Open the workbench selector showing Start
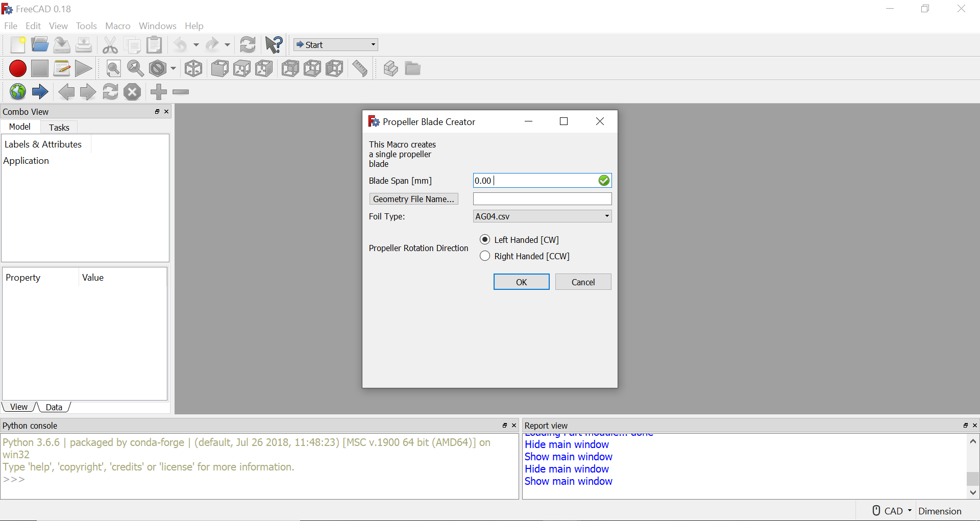Viewport: 980px width, 521px height. pos(335,45)
